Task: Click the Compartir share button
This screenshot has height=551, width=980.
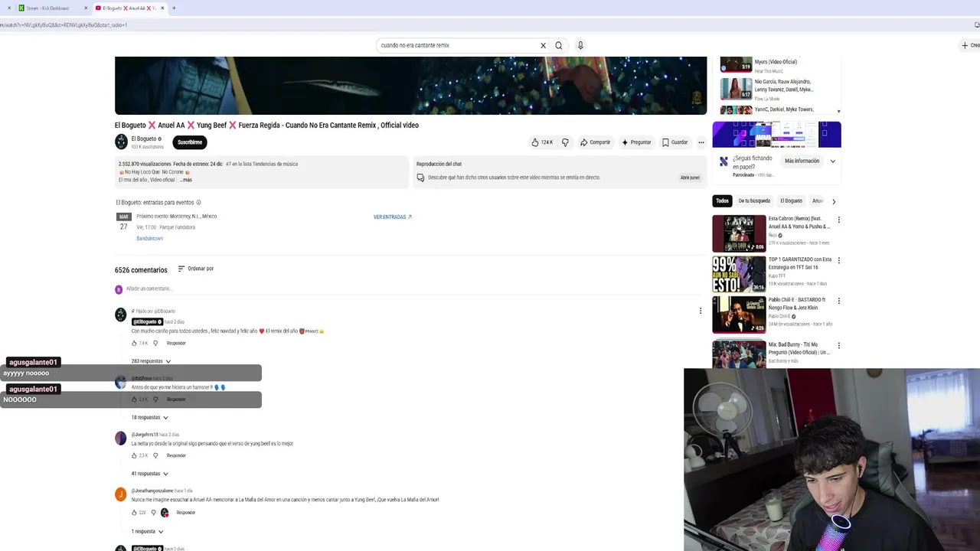Action: 595,142
